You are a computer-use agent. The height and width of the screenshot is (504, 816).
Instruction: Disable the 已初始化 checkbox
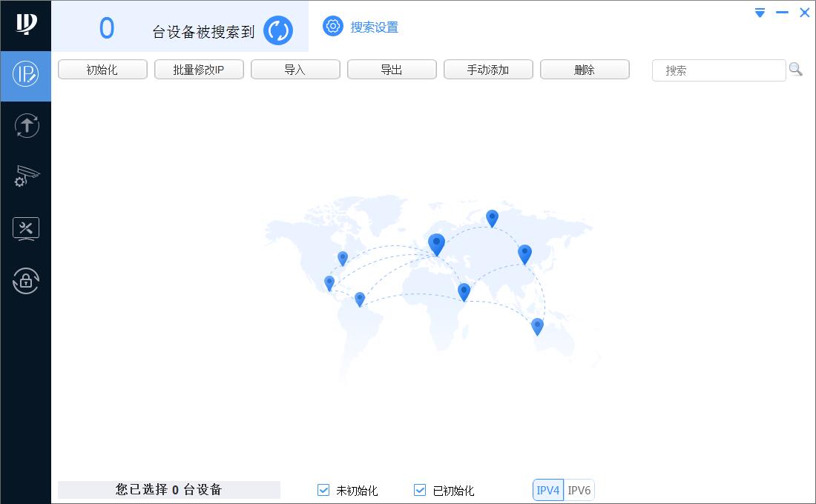pos(419,490)
